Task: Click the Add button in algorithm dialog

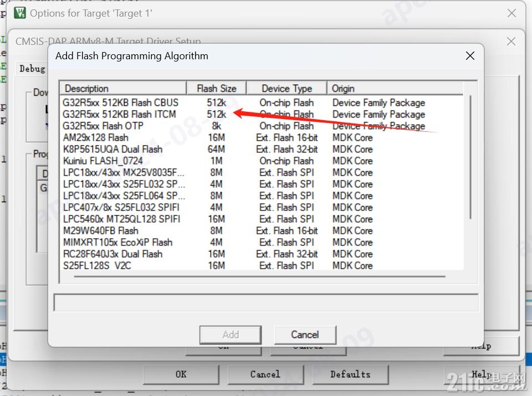Action: pos(231,335)
